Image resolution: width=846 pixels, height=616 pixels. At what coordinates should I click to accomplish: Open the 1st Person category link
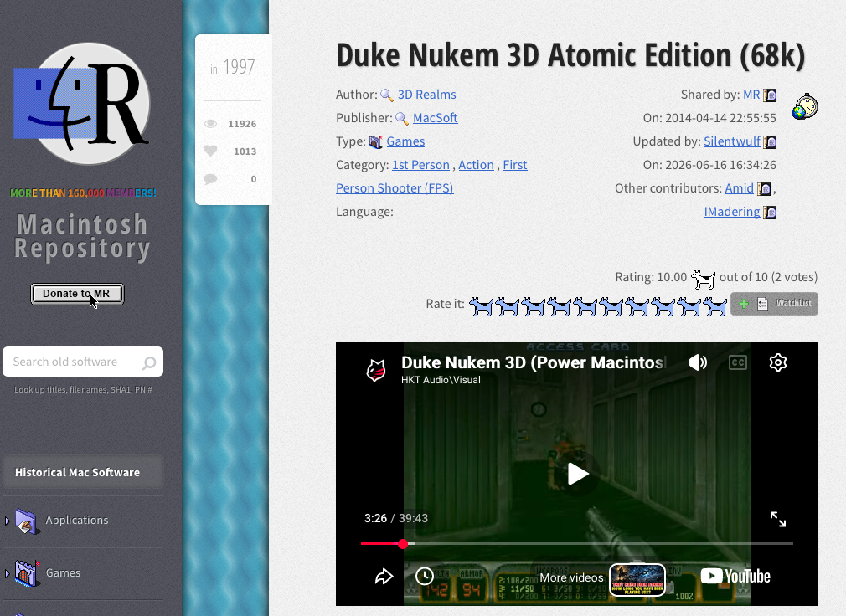(420, 165)
